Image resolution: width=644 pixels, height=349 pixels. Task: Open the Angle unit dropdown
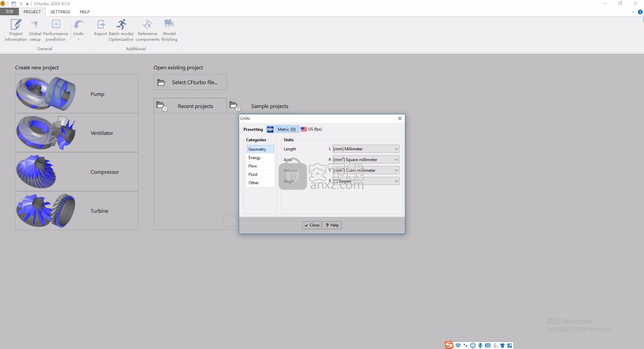click(366, 181)
